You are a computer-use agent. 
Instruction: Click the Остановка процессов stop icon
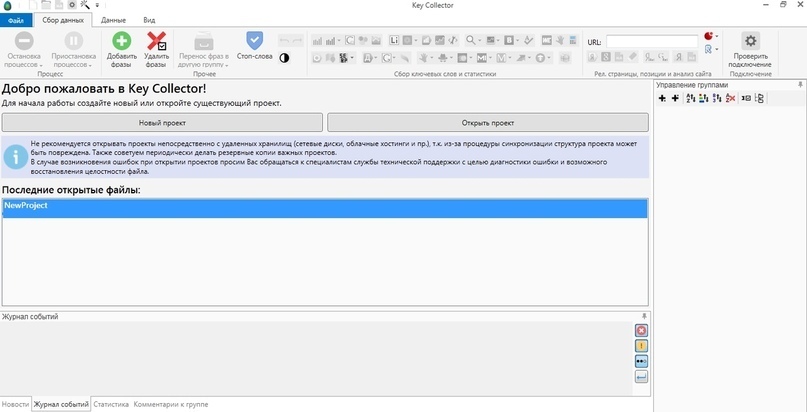pyautogui.click(x=24, y=41)
